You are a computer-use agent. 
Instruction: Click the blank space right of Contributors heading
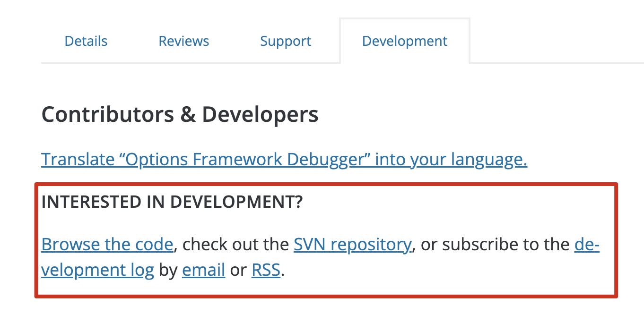[x=473, y=115]
